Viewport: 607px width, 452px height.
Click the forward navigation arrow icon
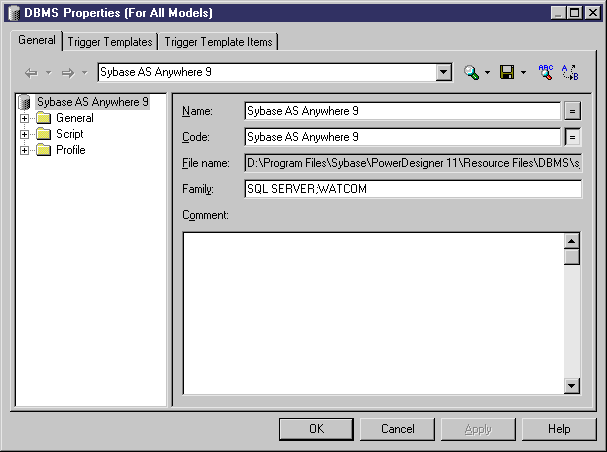coord(68,72)
